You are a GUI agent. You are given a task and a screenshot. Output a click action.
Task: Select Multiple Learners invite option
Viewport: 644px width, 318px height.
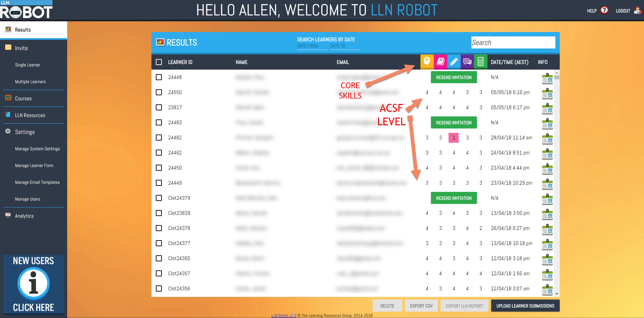30,82
